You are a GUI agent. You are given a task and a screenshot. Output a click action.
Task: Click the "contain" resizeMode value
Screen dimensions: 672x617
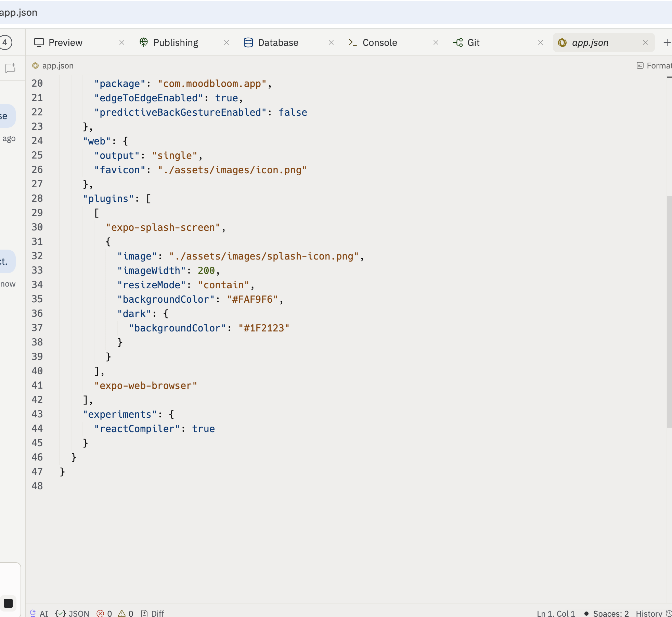tap(223, 285)
